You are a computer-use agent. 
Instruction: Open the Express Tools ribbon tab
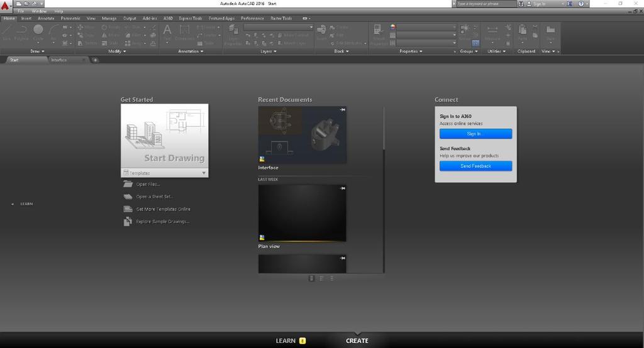coord(190,18)
